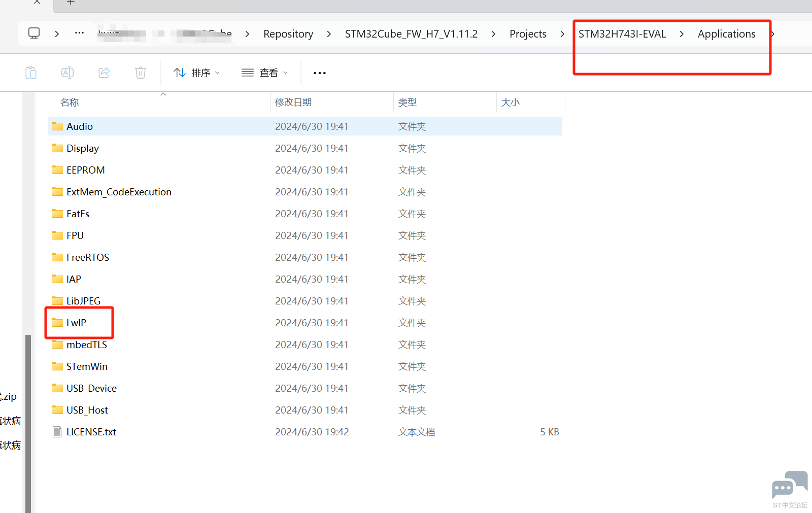This screenshot has height=513, width=812.
Task: Click the This PC monitor icon in address bar
Action: [x=34, y=33]
